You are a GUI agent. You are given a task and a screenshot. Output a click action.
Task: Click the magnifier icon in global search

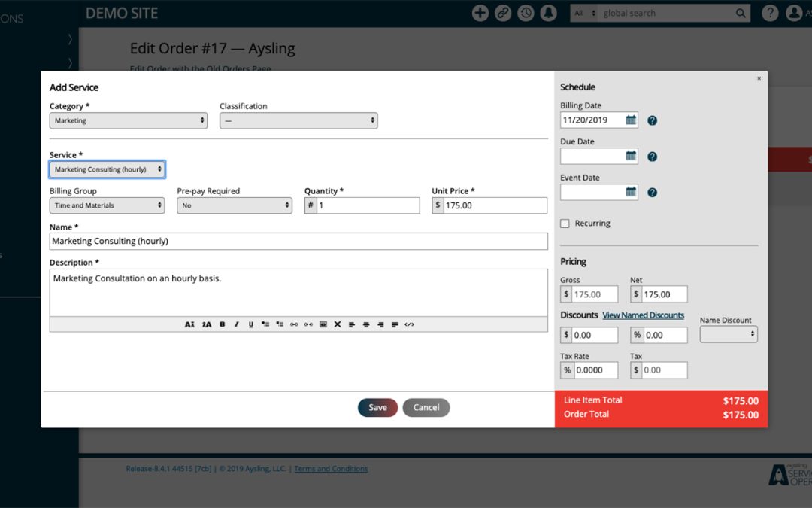(x=741, y=14)
